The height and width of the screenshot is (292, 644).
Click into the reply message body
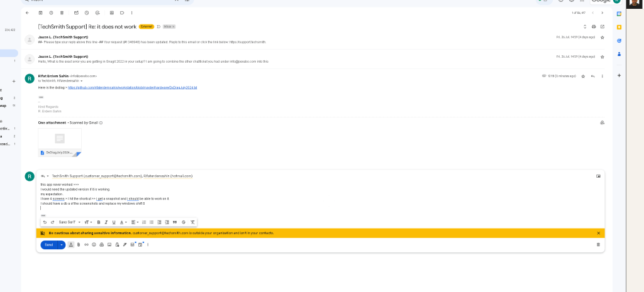(x=320, y=197)
